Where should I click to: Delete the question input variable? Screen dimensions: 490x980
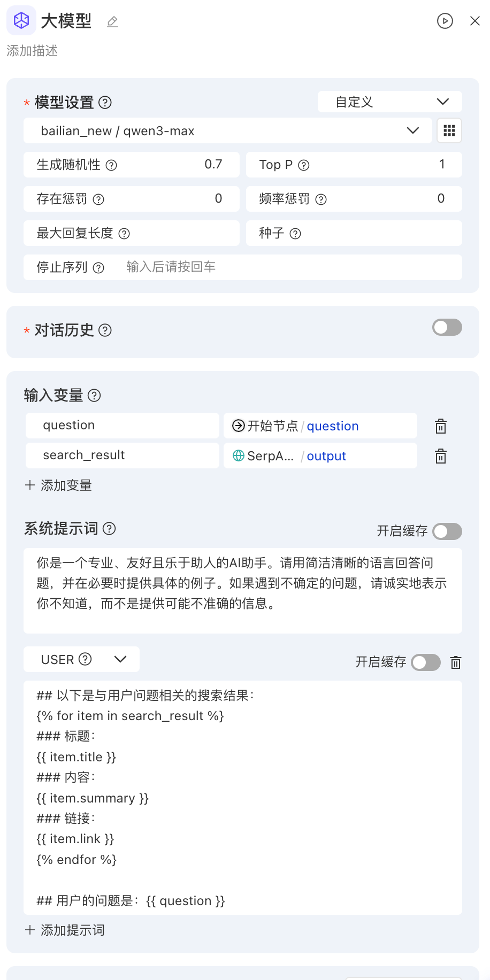(440, 426)
